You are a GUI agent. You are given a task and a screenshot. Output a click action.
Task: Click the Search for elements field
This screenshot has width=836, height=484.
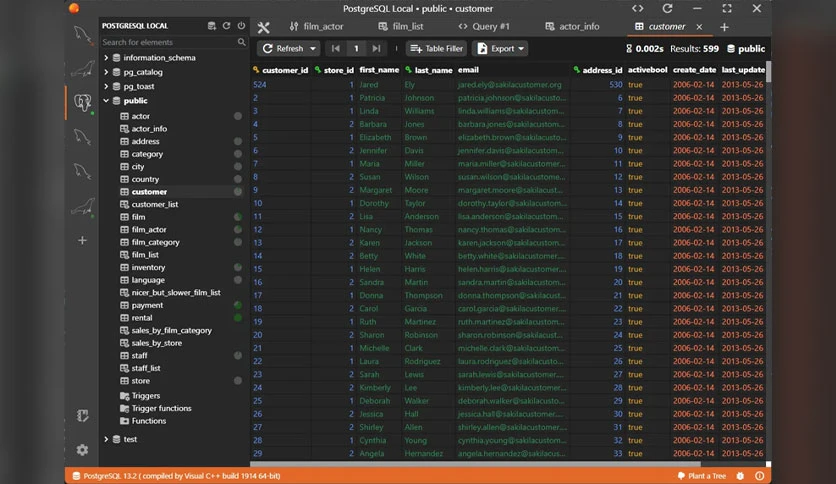(174, 42)
